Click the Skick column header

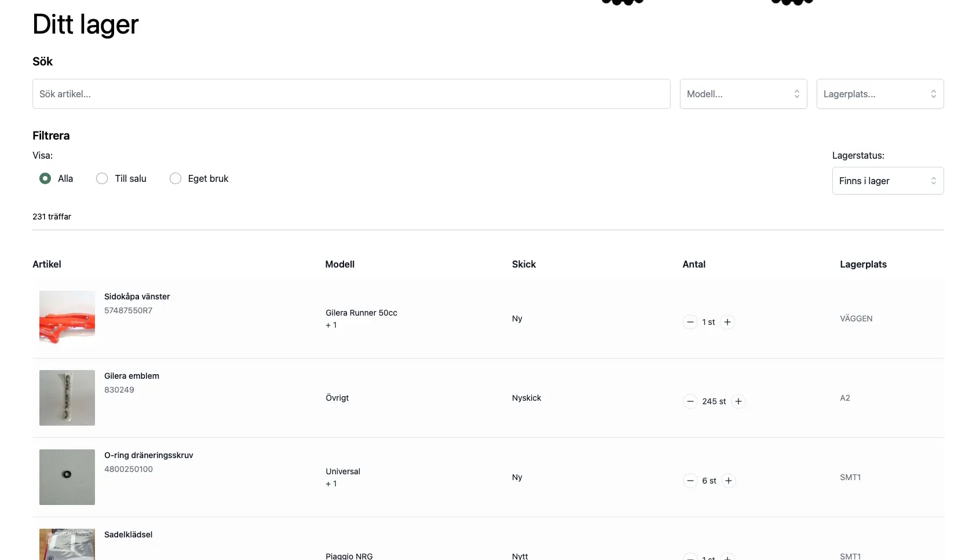(x=524, y=264)
